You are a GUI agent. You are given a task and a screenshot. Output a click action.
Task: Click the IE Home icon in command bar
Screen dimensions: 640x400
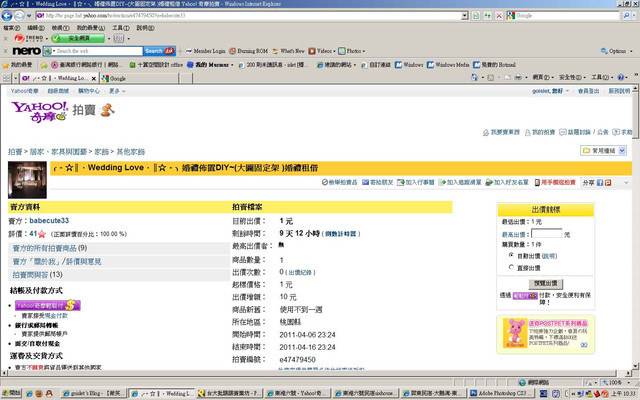click(x=474, y=77)
